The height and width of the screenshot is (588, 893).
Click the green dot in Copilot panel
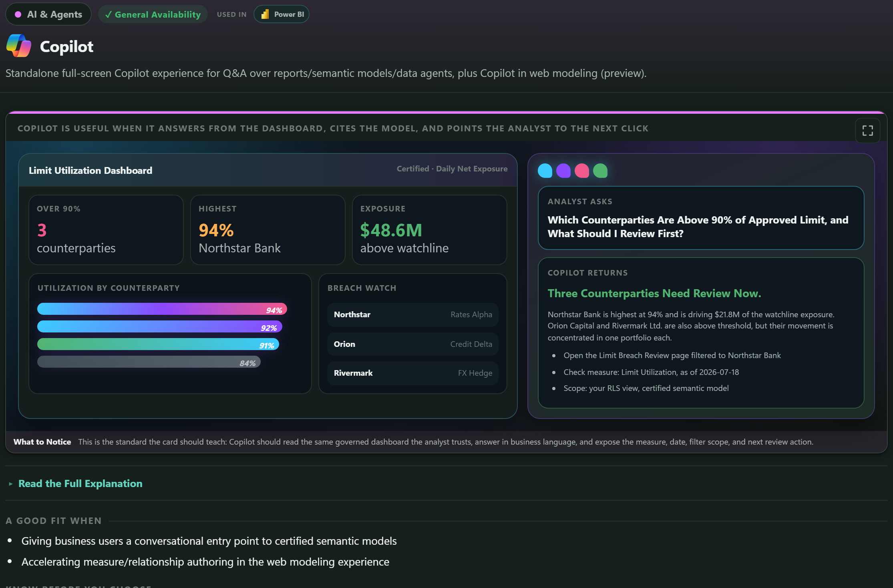point(600,171)
